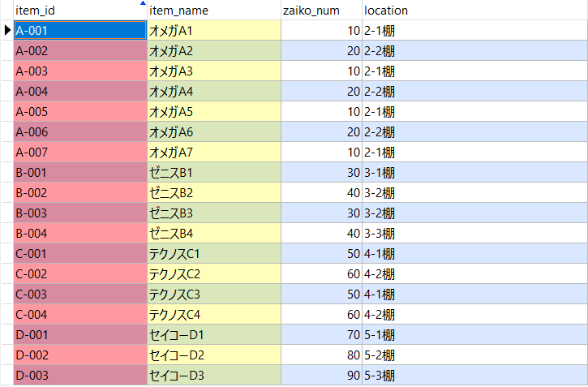
Task: Click the オメガA5 name cell
Action: [x=214, y=111]
